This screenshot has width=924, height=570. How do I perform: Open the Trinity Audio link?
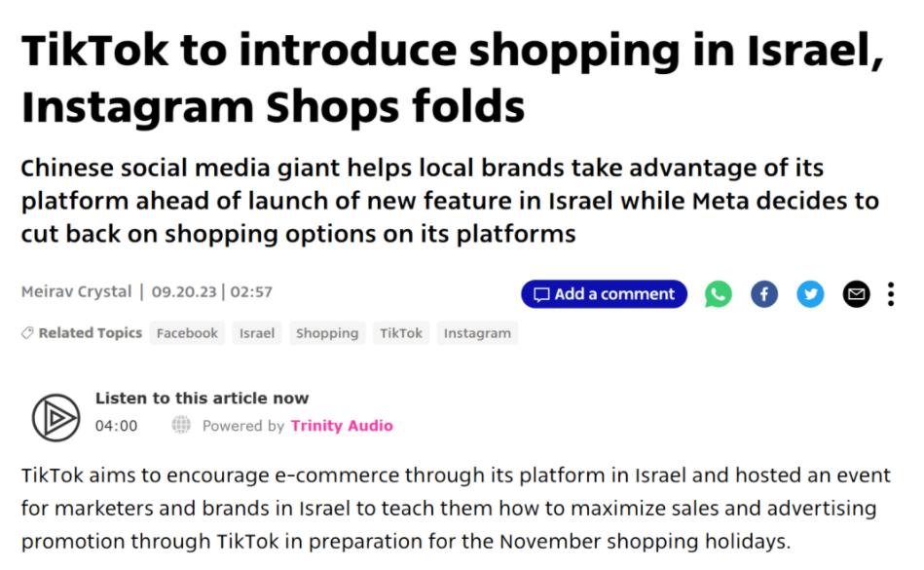click(342, 426)
